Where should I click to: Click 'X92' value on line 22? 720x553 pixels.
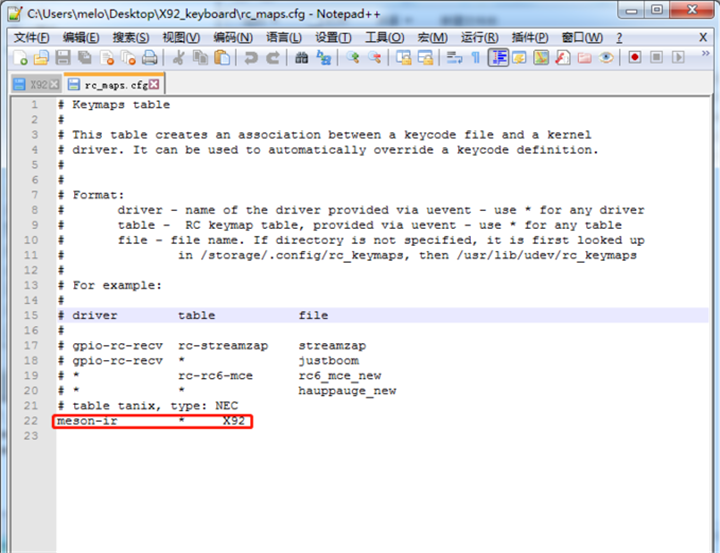click(x=234, y=421)
